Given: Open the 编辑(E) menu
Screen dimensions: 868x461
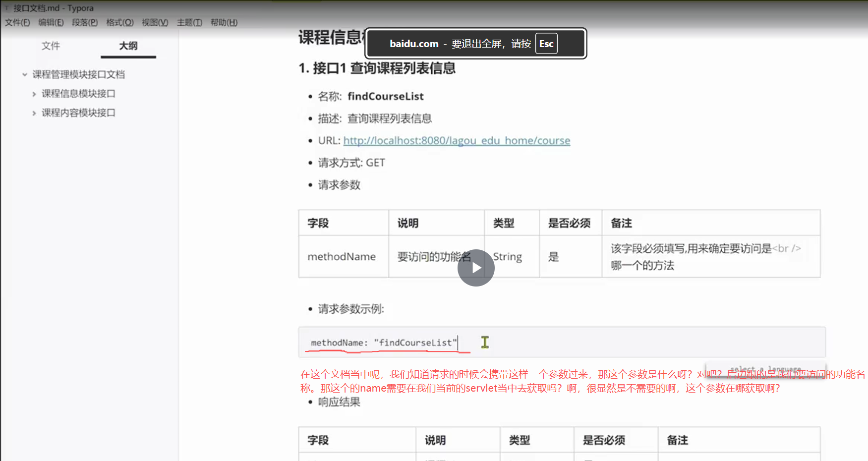Looking at the screenshot, I should coord(51,22).
